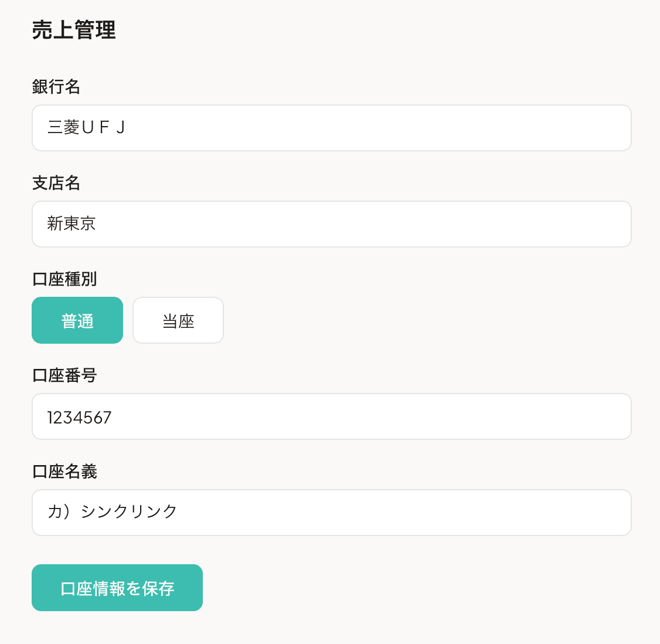Click the branch name field showing 新東京

pos(331,224)
